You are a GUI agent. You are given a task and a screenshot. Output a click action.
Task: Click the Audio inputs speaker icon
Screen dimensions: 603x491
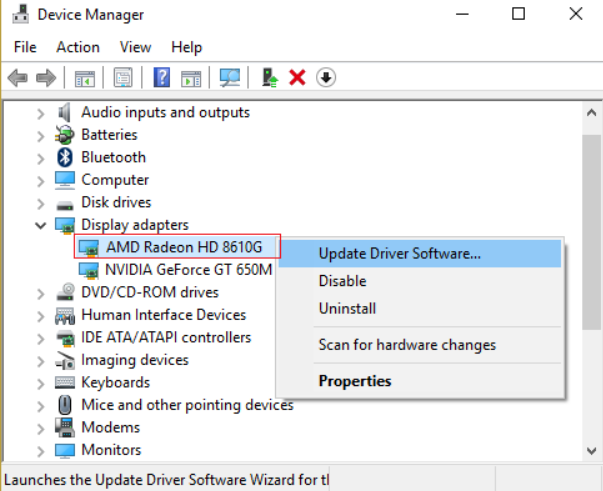point(65,113)
